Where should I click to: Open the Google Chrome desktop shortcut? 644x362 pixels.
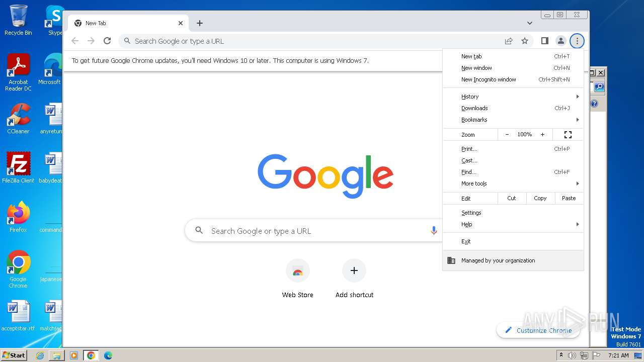pyautogui.click(x=18, y=269)
